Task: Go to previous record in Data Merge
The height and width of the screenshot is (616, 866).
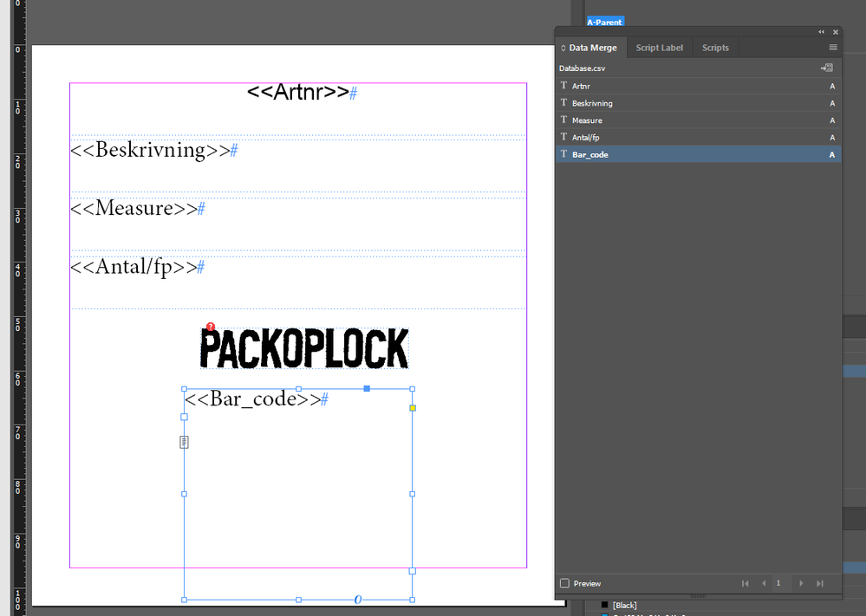Action: [764, 583]
